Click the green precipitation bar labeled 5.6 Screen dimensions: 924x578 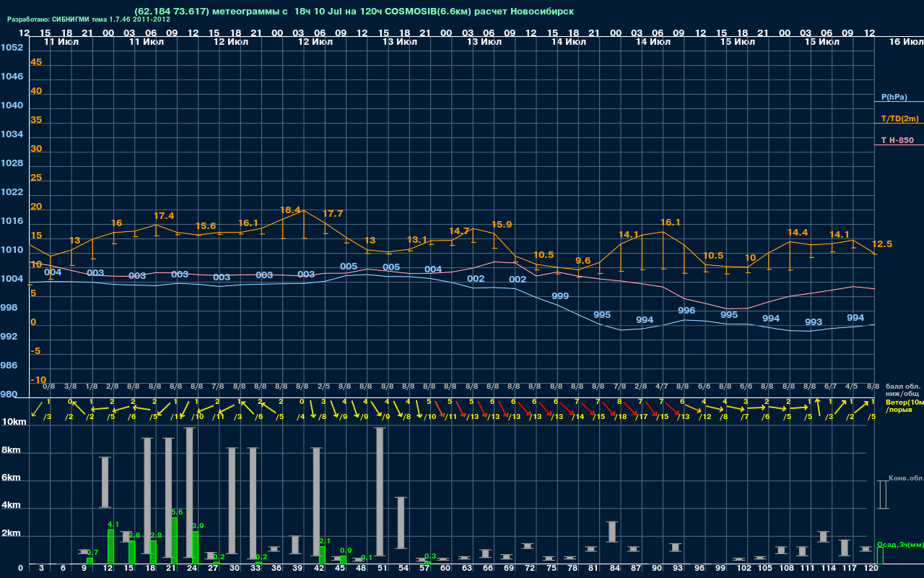[x=174, y=540]
